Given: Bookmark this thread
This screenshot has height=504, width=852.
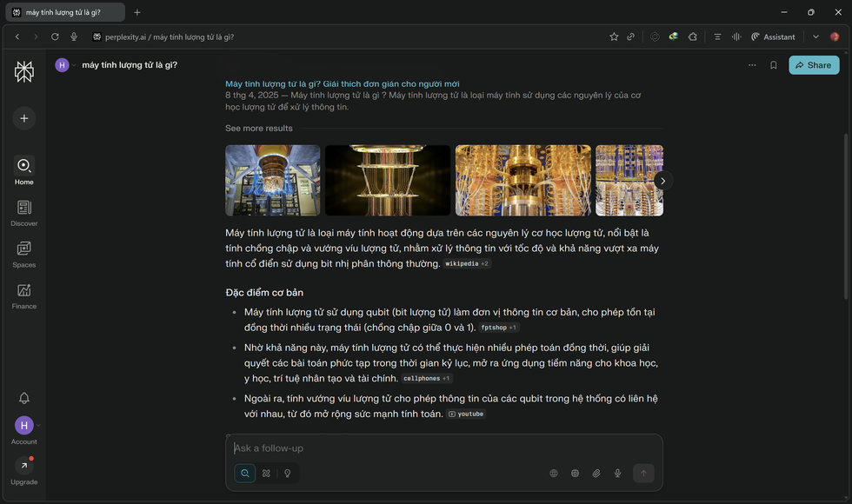Looking at the screenshot, I should [x=774, y=65].
